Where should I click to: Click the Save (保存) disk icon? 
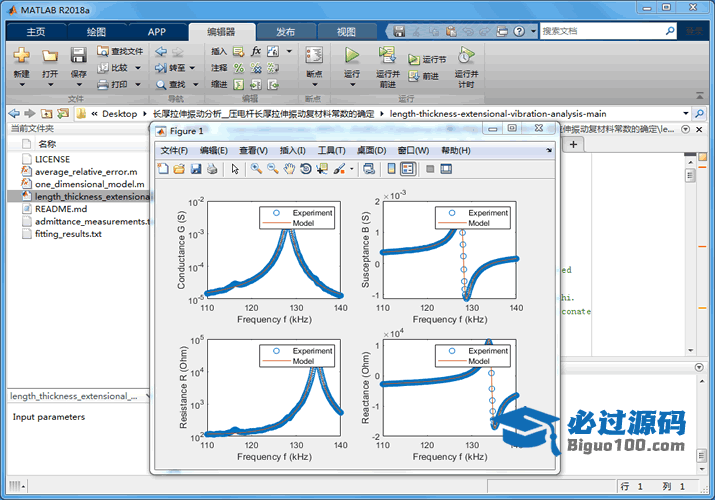pos(78,55)
